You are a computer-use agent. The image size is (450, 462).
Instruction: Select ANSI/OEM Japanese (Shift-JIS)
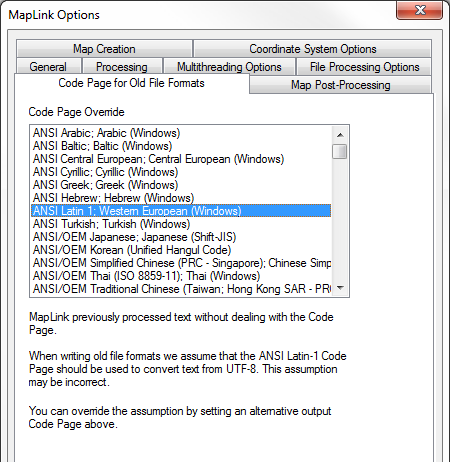[181, 237]
